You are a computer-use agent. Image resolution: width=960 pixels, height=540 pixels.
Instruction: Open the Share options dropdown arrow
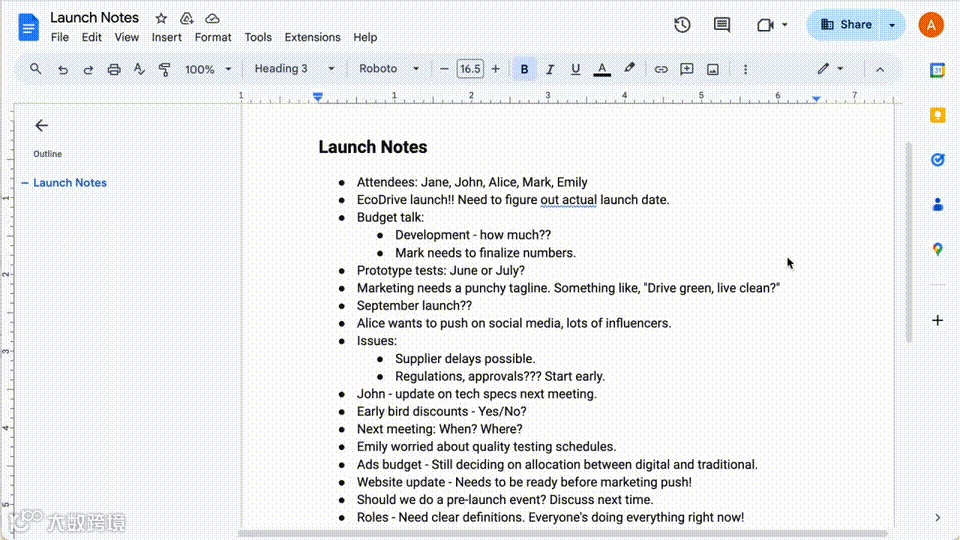tap(892, 25)
